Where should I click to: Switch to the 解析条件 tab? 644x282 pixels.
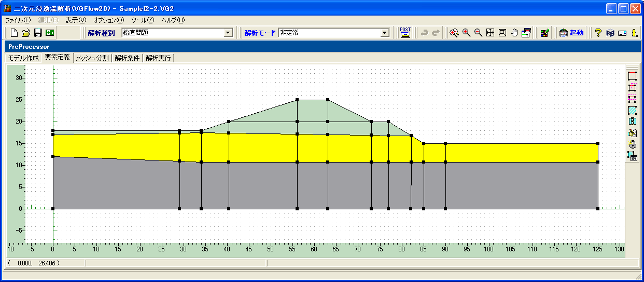click(127, 58)
